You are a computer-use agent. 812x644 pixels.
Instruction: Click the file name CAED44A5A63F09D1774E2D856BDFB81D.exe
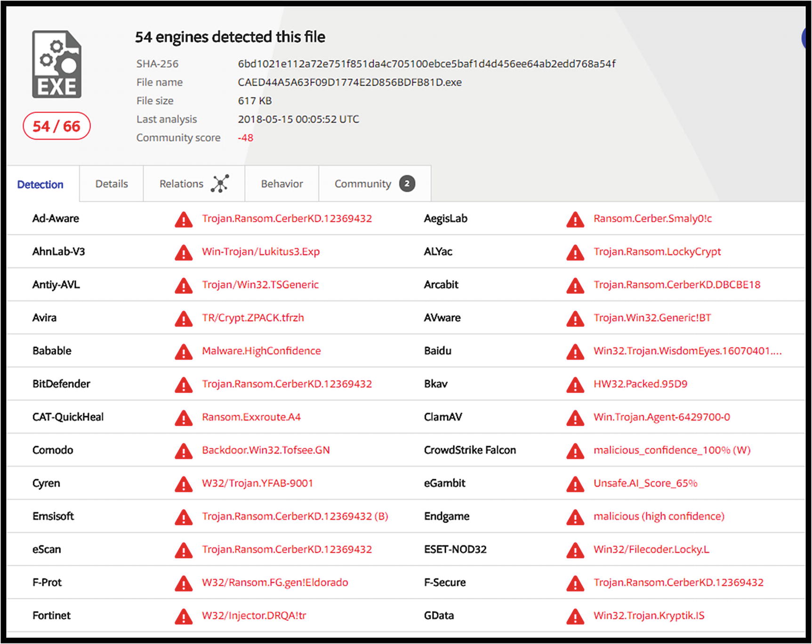pyautogui.click(x=350, y=82)
